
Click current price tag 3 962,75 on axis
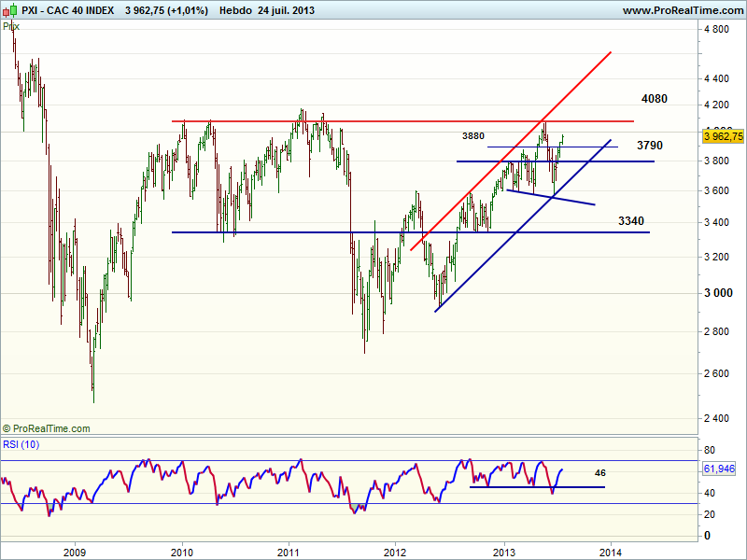coord(723,136)
